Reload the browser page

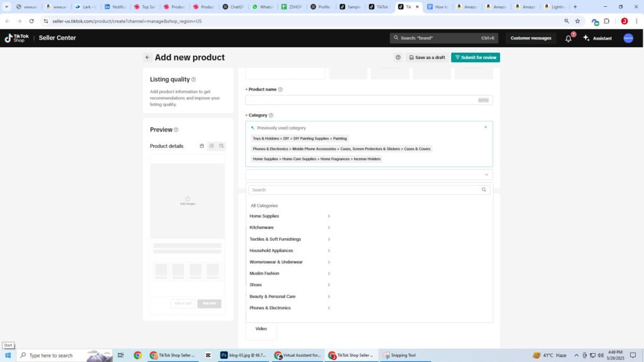point(31,21)
